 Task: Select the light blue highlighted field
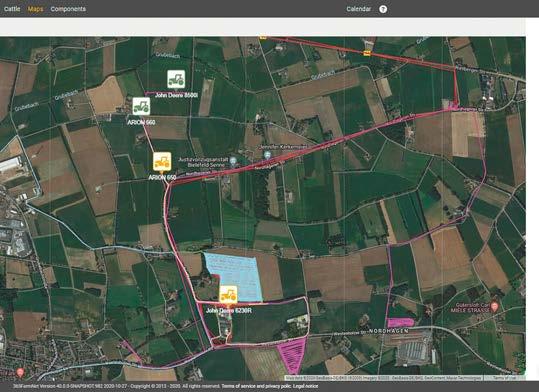[x=235, y=275]
